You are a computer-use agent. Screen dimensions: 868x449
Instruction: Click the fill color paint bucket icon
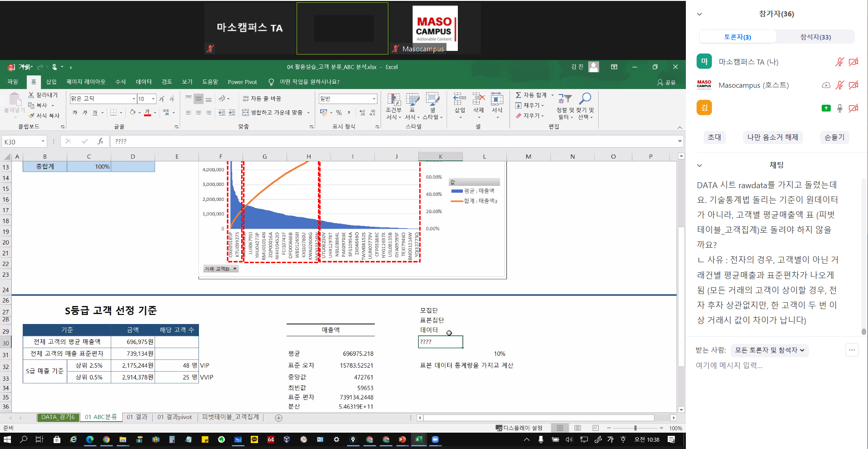(x=132, y=112)
